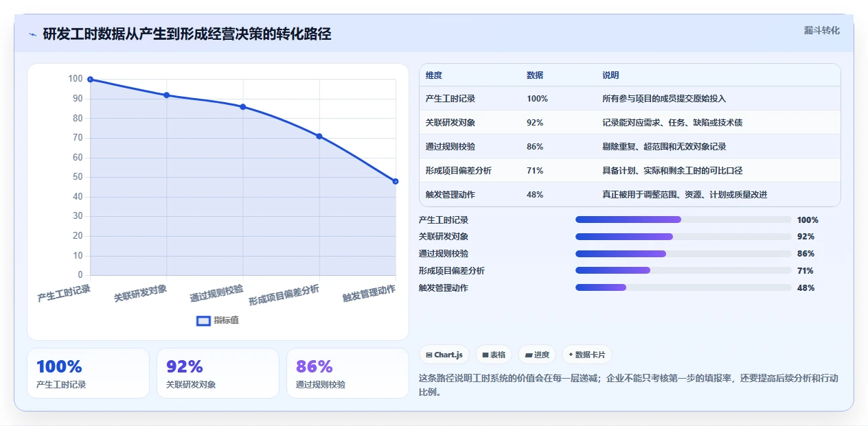Select the 92% 关联研发对象 data card

point(218,373)
